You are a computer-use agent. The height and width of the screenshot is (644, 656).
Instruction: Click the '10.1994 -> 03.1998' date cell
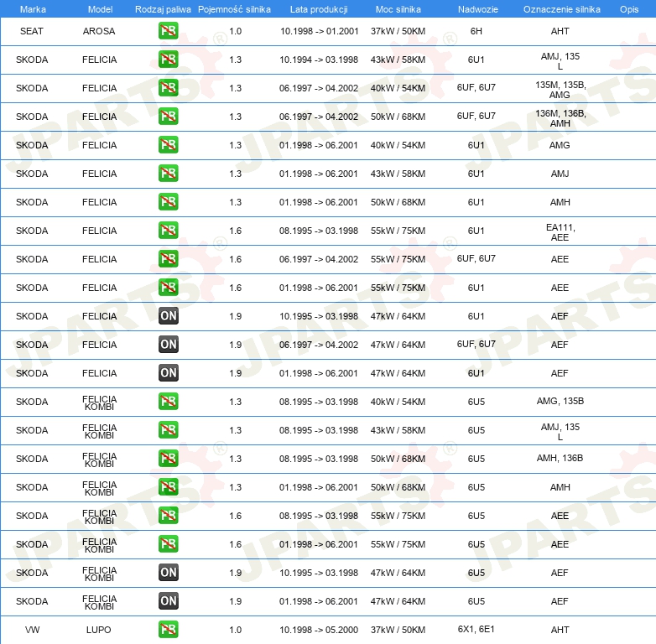pos(319,60)
